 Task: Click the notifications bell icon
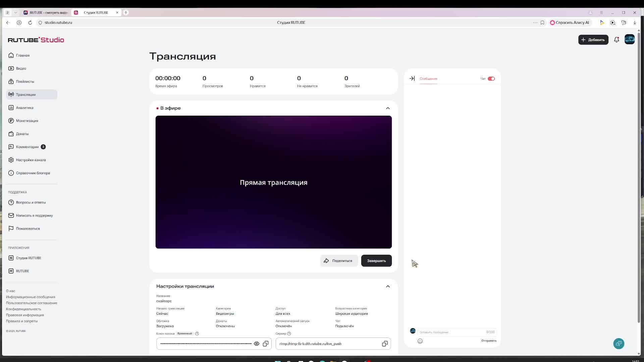point(616,40)
